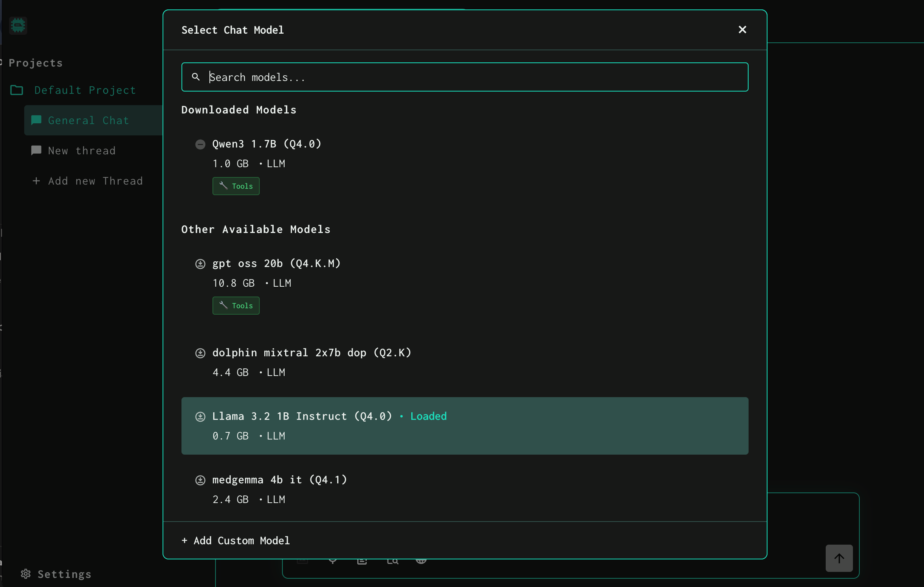
Task: Close the Select Chat Model dialog
Action: [x=742, y=30]
